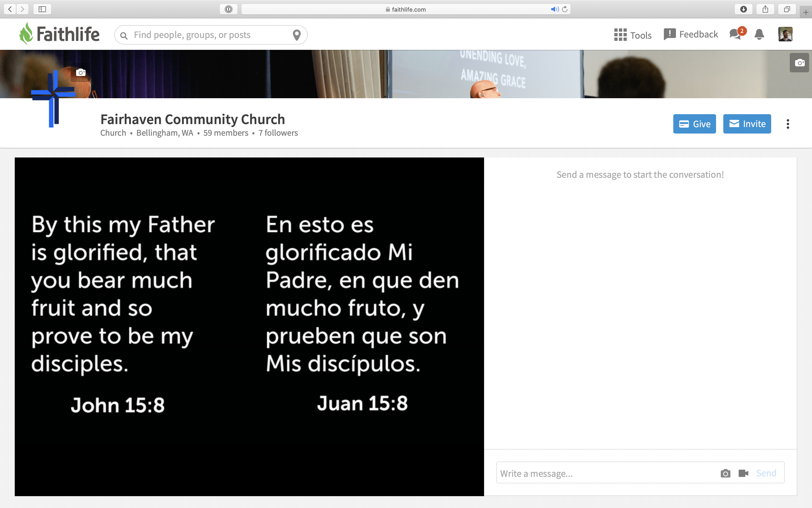Screen dimensions: 812x508
Task: Toggle the Safari sidebar button
Action: point(42,9)
